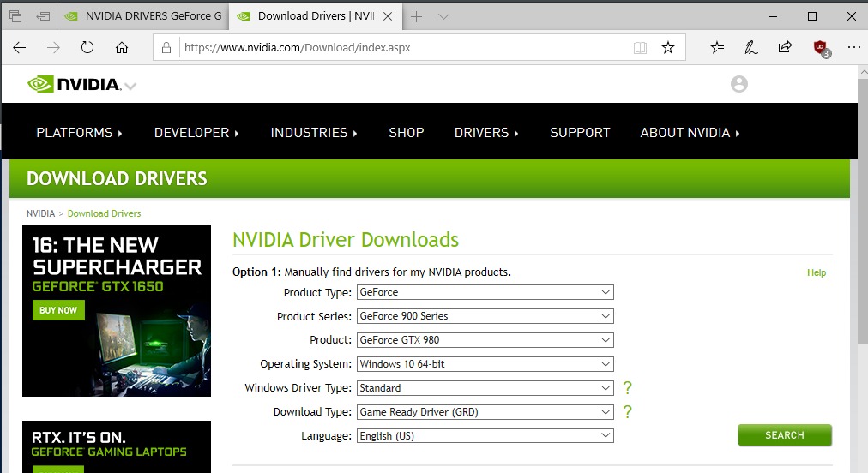Add page to favorites star icon
Screen dimensions: 868x473
(x=668, y=48)
